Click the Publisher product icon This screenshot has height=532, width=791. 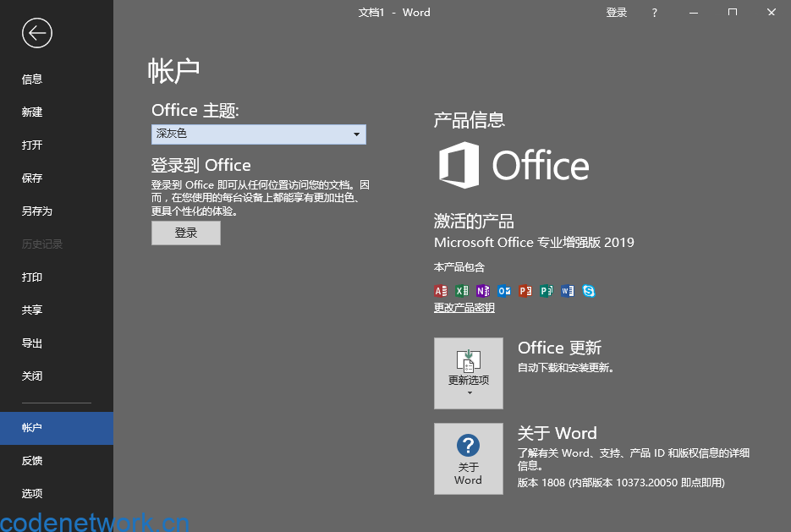547,291
